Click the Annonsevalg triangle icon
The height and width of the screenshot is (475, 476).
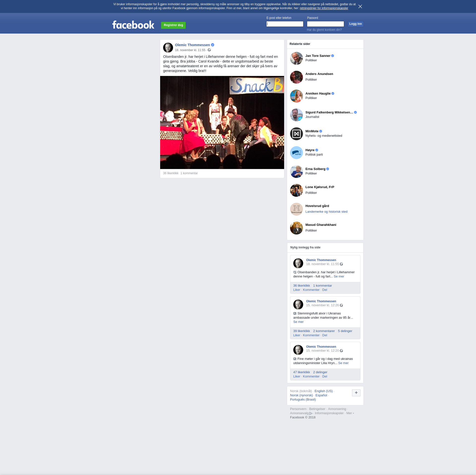[x=311, y=413]
